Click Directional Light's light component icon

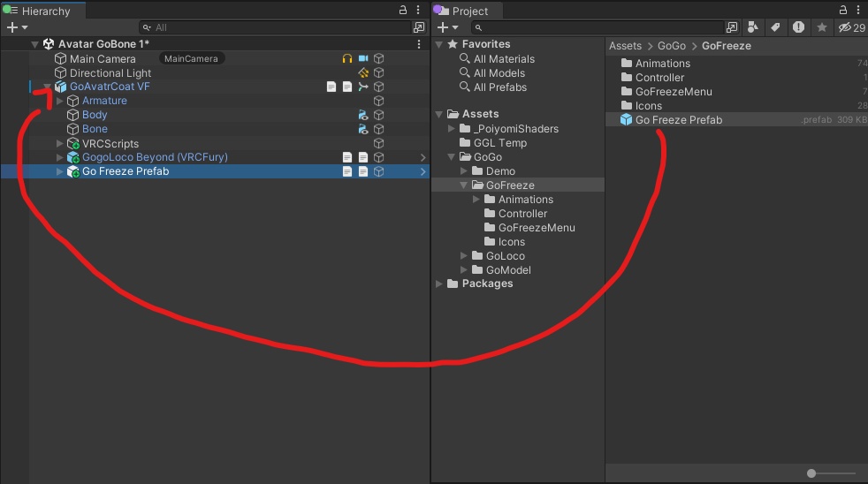coord(363,72)
